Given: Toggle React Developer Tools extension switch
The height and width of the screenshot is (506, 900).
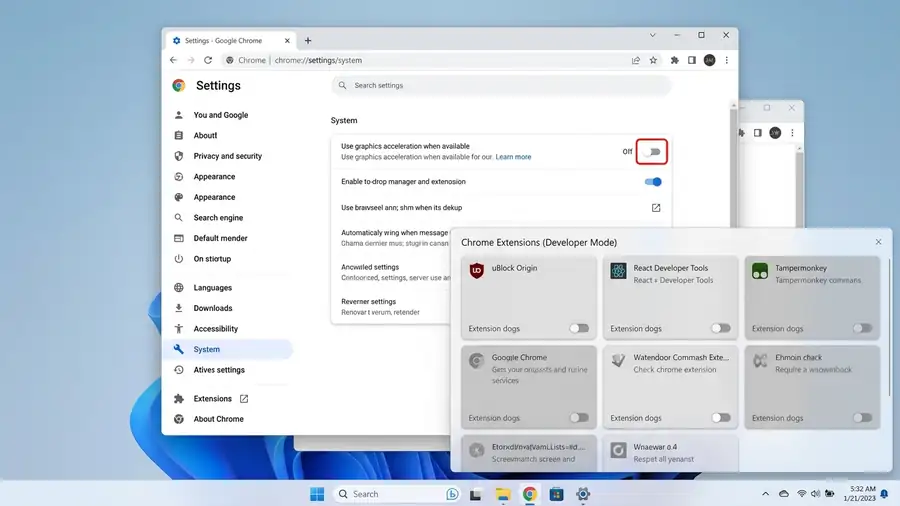Looking at the screenshot, I should [720, 328].
